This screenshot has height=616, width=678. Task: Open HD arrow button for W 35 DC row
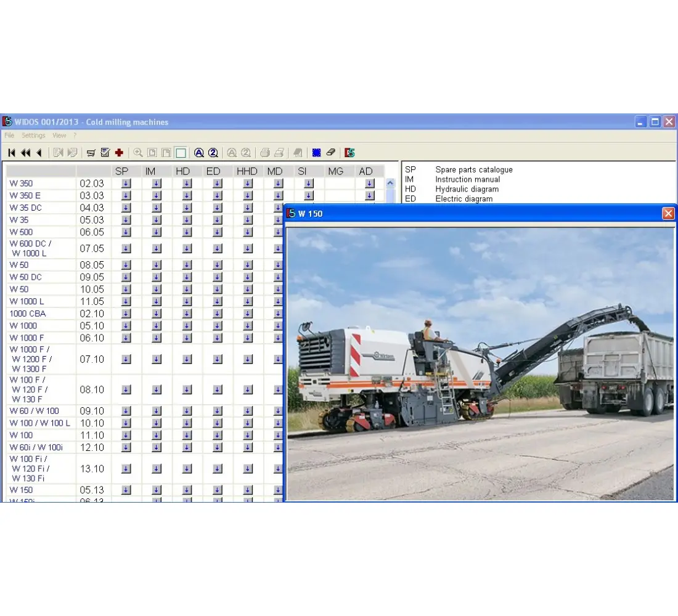click(187, 208)
